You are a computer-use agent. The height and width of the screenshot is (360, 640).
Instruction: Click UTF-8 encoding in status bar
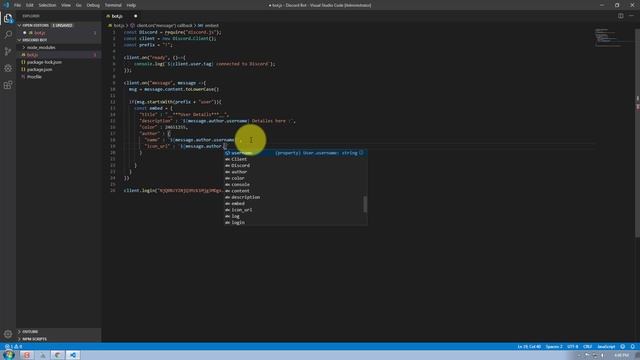pos(573,347)
